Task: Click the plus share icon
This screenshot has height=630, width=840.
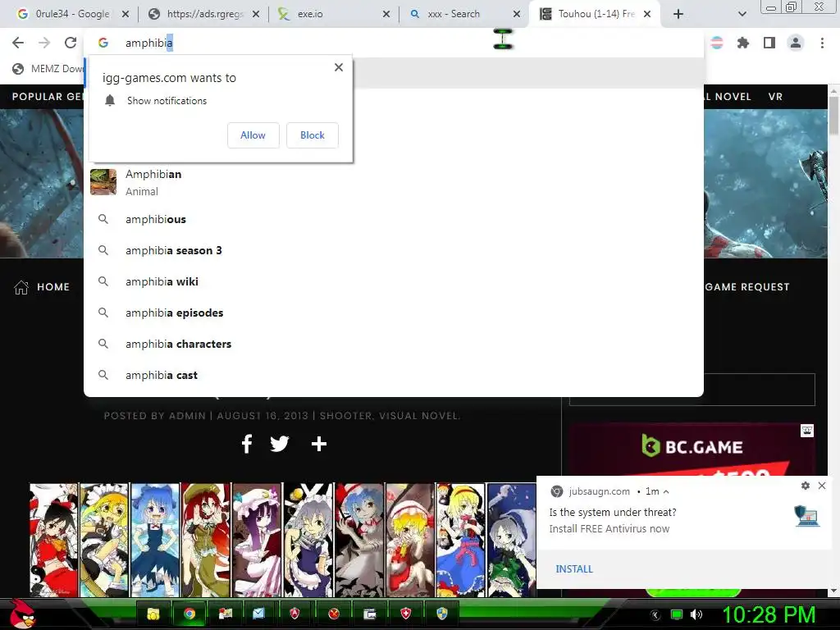Action: [x=319, y=444]
